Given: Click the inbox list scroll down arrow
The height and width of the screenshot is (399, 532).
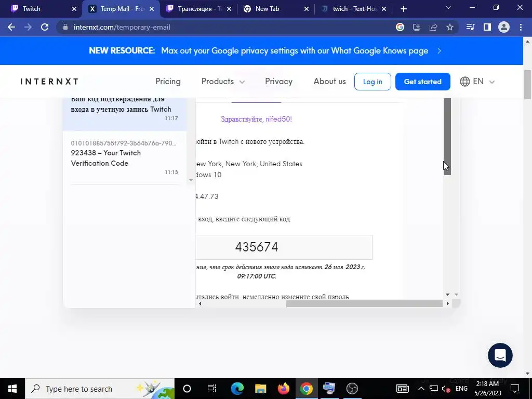Looking at the screenshot, I should pyautogui.click(x=191, y=180).
